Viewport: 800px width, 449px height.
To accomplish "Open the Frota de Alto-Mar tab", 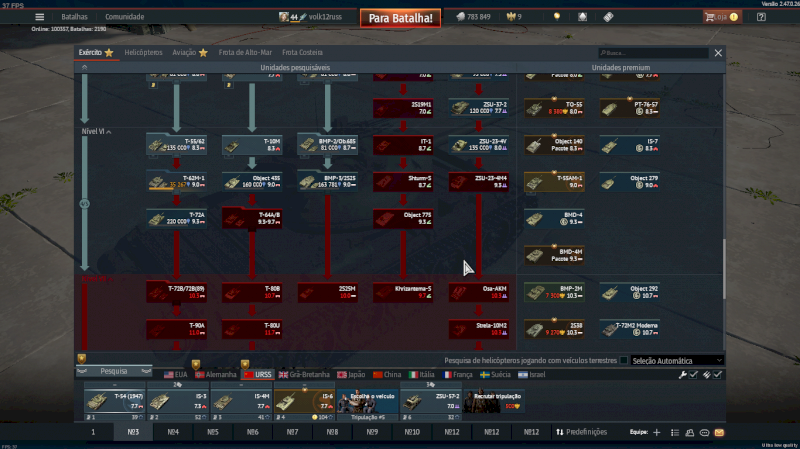I will [x=244, y=52].
